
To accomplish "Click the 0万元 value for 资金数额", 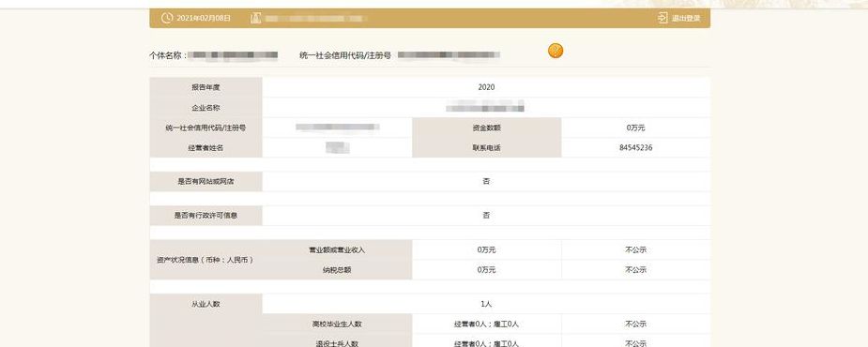I will [635, 128].
